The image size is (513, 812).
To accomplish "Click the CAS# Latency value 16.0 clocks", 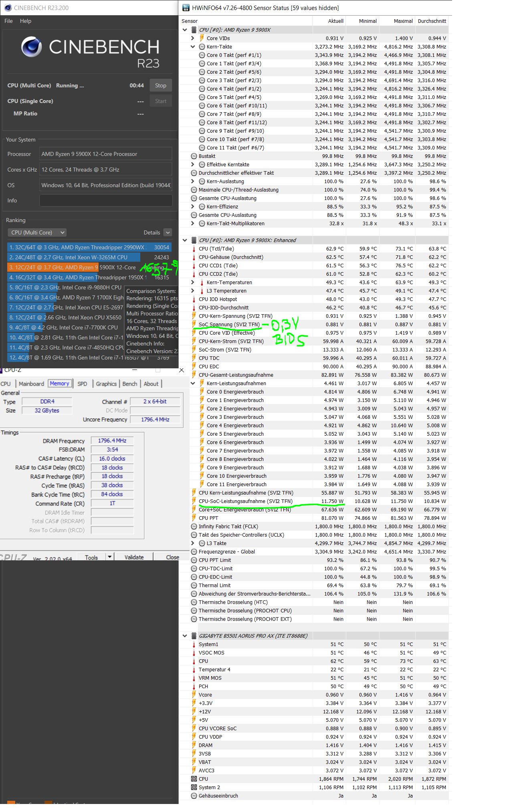I will pos(112,459).
